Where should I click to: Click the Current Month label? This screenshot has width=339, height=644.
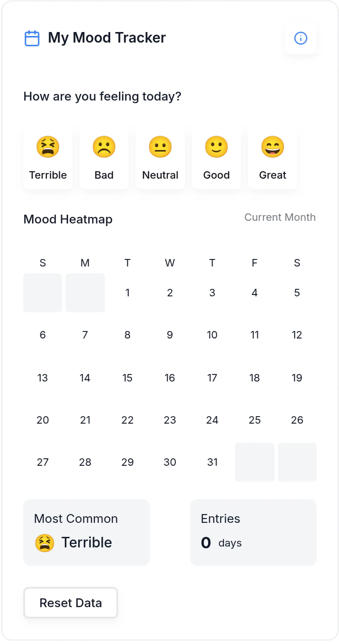(x=280, y=217)
